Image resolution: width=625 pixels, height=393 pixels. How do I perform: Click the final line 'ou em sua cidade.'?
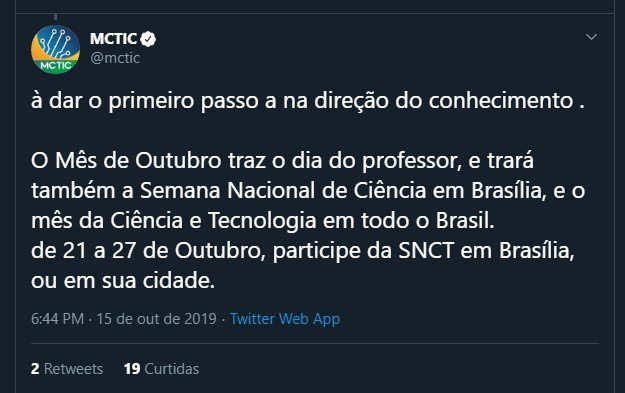coord(123,281)
